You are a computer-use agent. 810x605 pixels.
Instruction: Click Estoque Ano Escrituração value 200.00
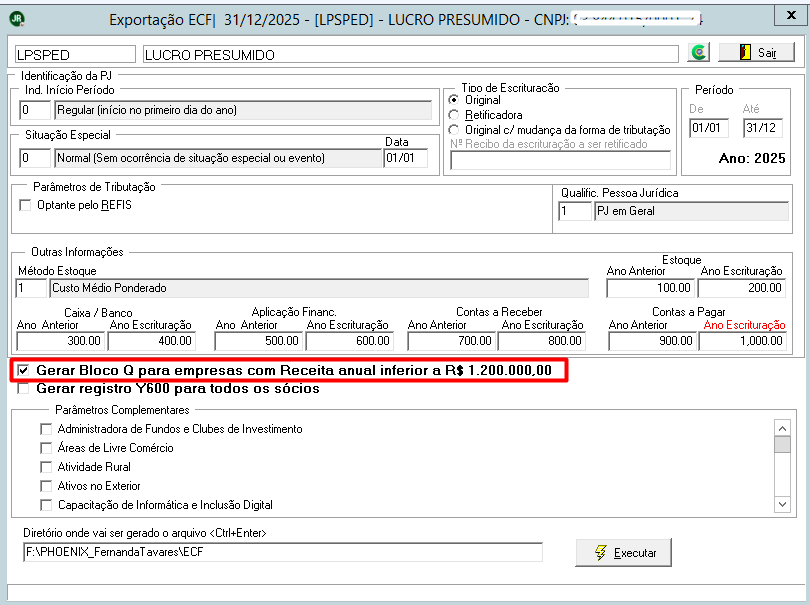point(741,288)
